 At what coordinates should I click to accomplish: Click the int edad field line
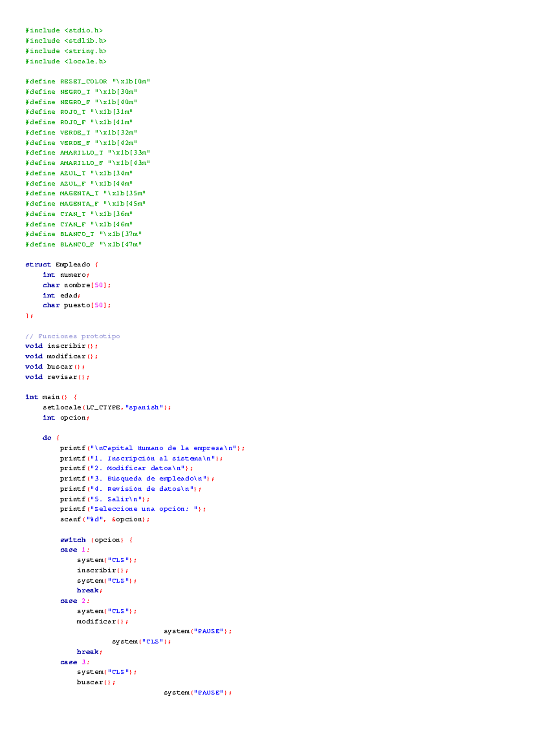click(62, 296)
